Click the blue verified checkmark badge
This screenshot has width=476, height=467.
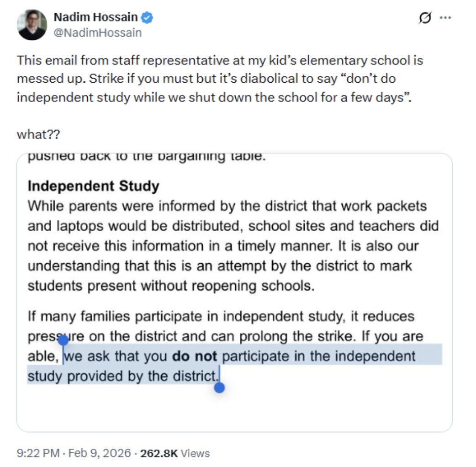(x=148, y=18)
